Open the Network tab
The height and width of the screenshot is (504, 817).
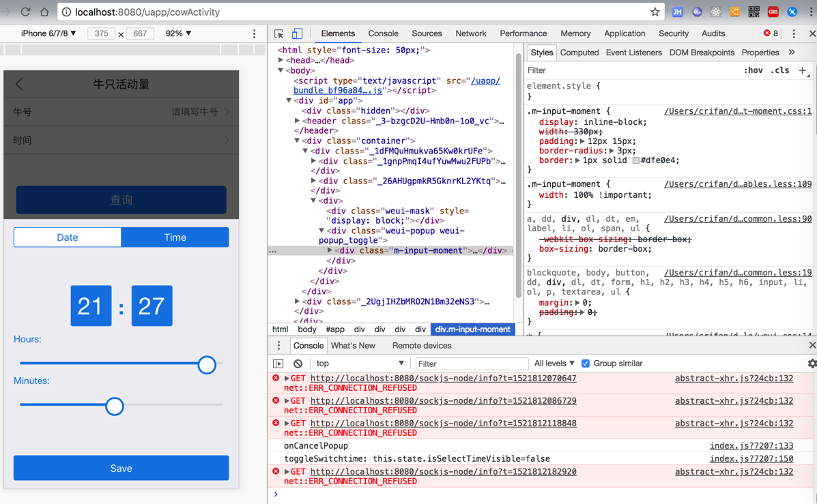click(470, 33)
